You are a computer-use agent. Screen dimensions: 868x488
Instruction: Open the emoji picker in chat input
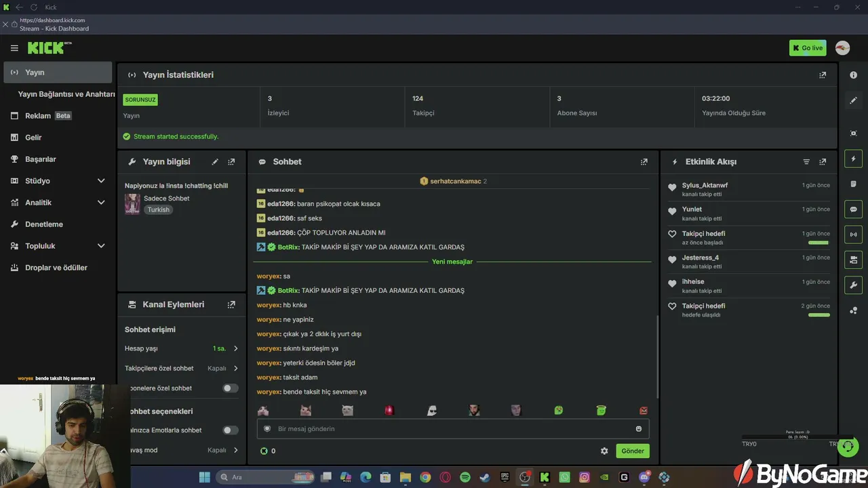click(639, 428)
